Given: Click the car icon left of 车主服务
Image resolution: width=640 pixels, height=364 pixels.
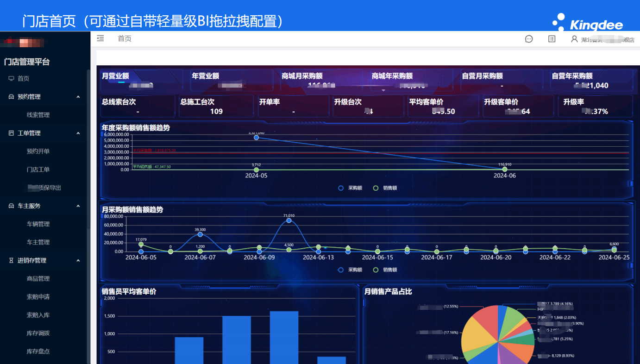Looking at the screenshot, I should coord(11,206).
